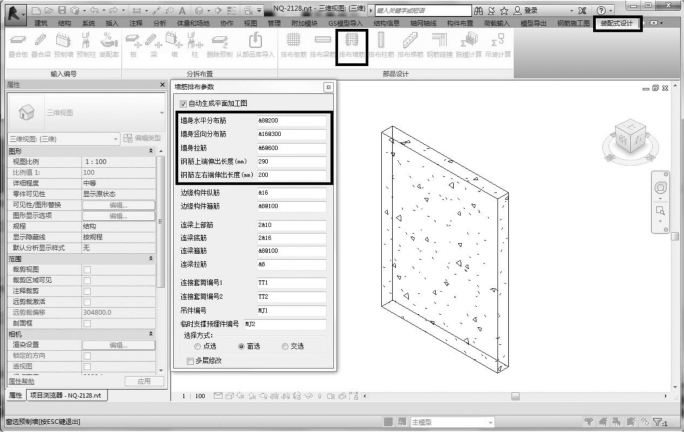Open the Revit application menu button
This screenshot has height=432, width=684.
15,13
